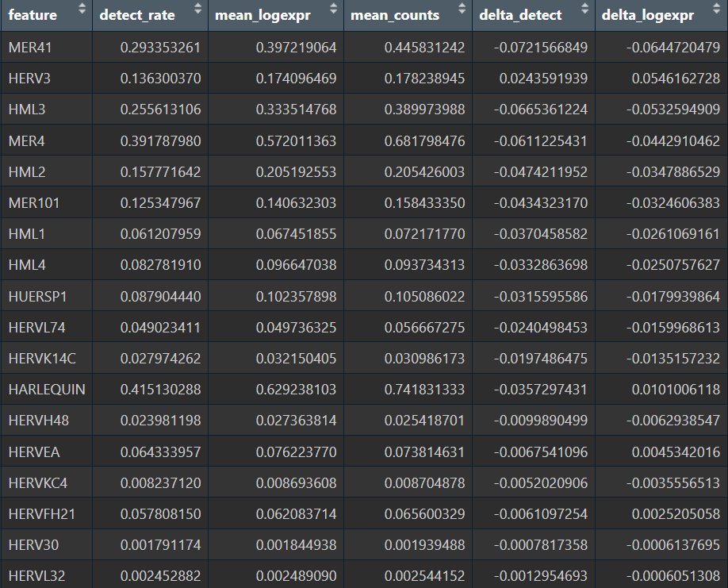728x588 pixels.
Task: Select the mean_logexpr value 0.629238103
Action: (x=296, y=390)
